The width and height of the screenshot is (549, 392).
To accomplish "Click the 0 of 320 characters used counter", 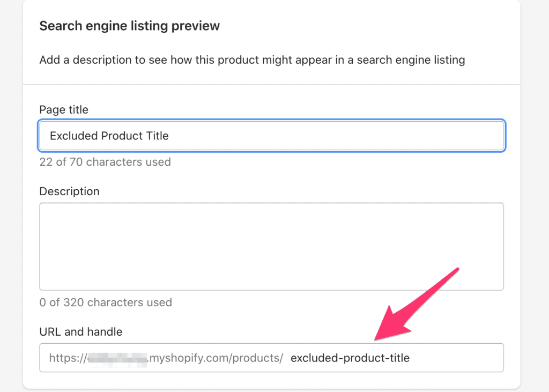I will (105, 302).
